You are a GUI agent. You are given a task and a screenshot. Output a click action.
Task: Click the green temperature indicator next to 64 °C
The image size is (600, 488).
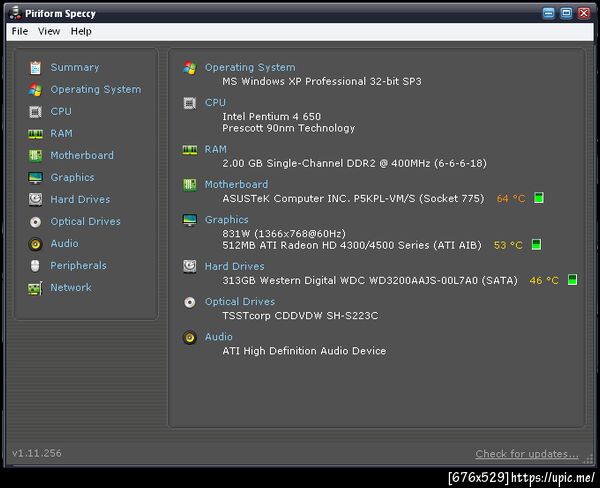pos(539,198)
